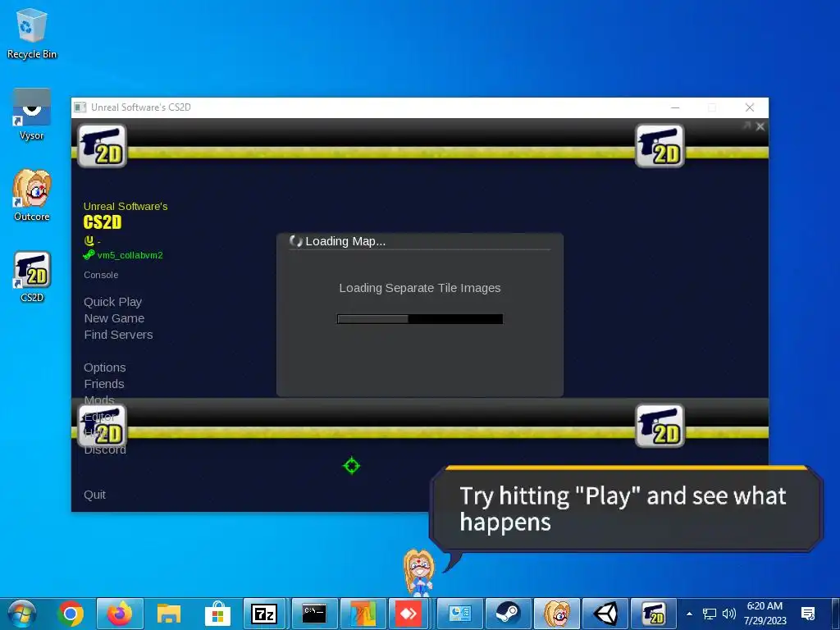Select Quick Play in the CS2D menu
The height and width of the screenshot is (630, 840).
(x=112, y=302)
